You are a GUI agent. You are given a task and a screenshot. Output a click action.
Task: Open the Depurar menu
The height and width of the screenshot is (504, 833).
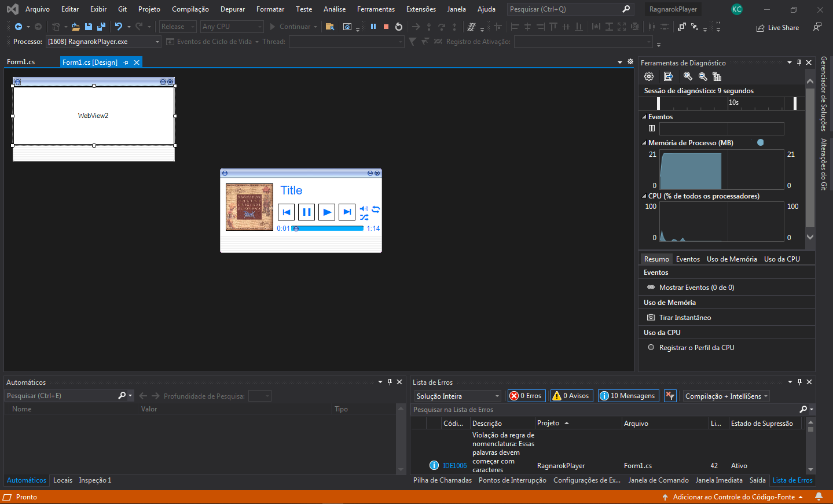[232, 9]
